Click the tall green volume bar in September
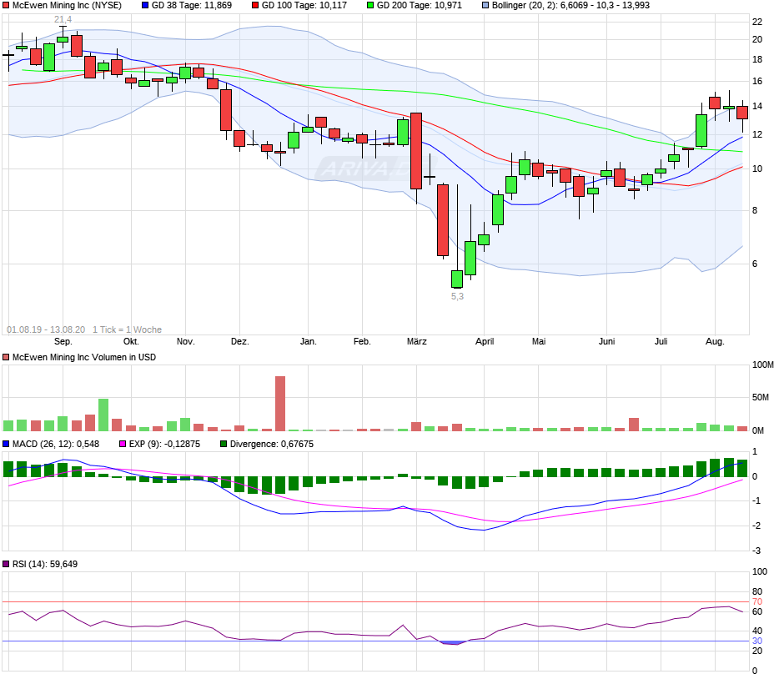The height and width of the screenshot is (679, 784). pyautogui.click(x=103, y=415)
